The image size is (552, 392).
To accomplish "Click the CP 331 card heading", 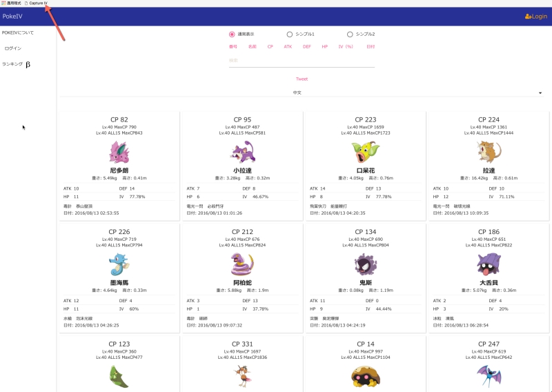I will pos(243,344).
